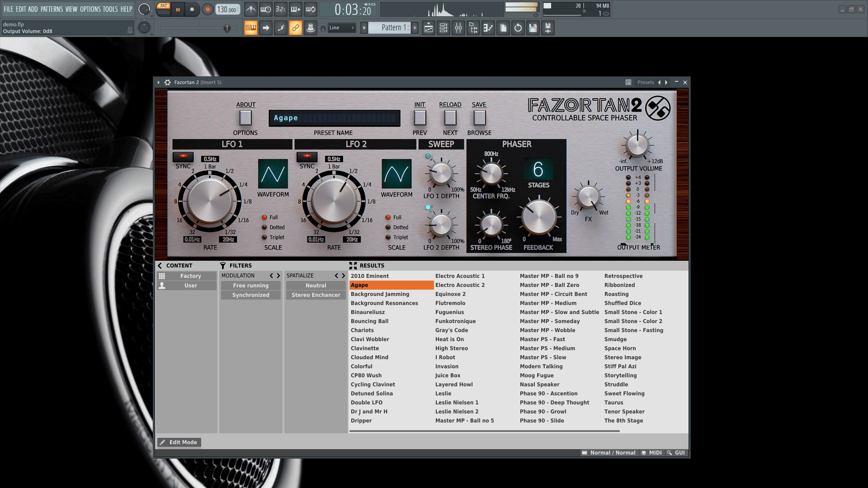The height and width of the screenshot is (488, 868).
Task: Click the Dry/Wet FX knob
Action: 588,197
